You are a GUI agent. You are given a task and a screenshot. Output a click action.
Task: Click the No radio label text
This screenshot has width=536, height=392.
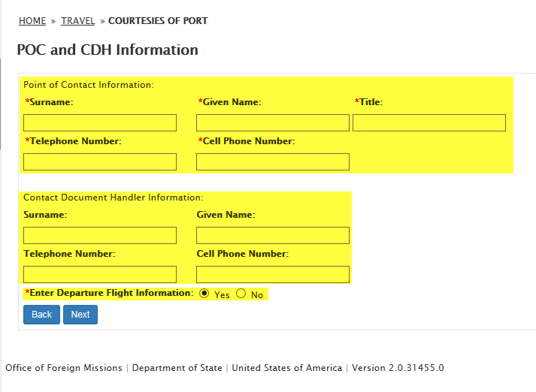tap(257, 295)
